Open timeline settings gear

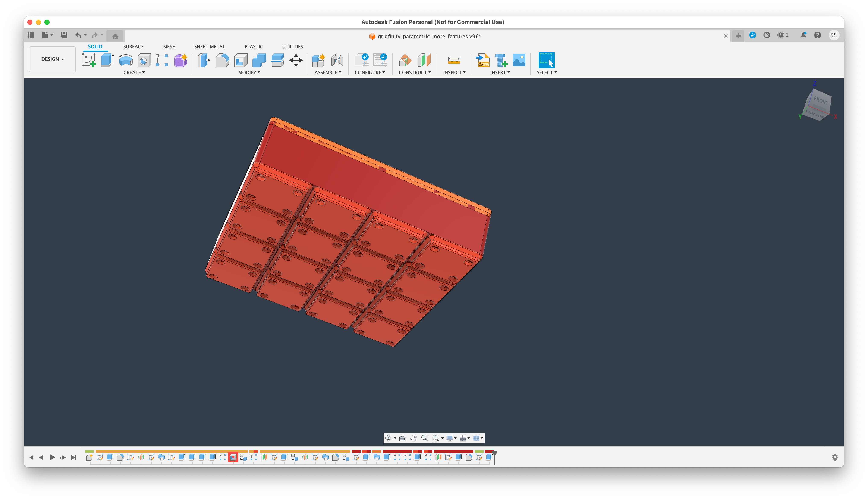835,457
